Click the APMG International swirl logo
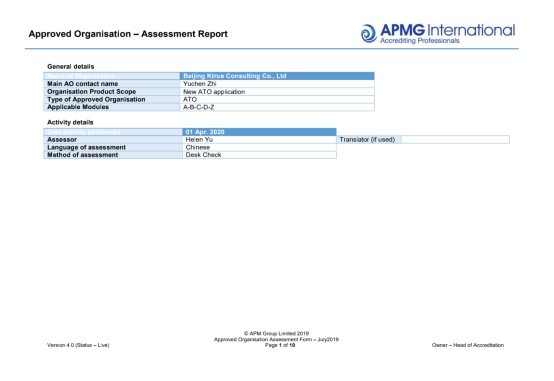 369,34
